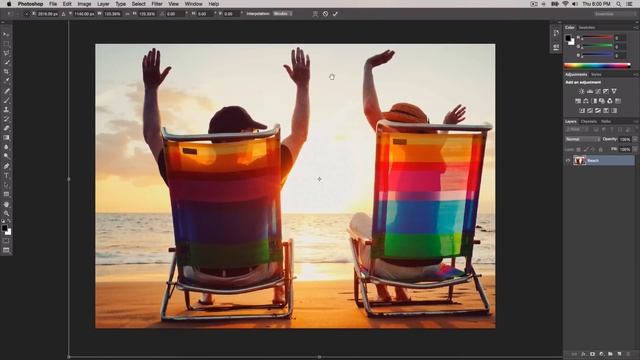640x360 pixels.
Task: Select the Move tool
Action: pyautogui.click(x=6, y=34)
